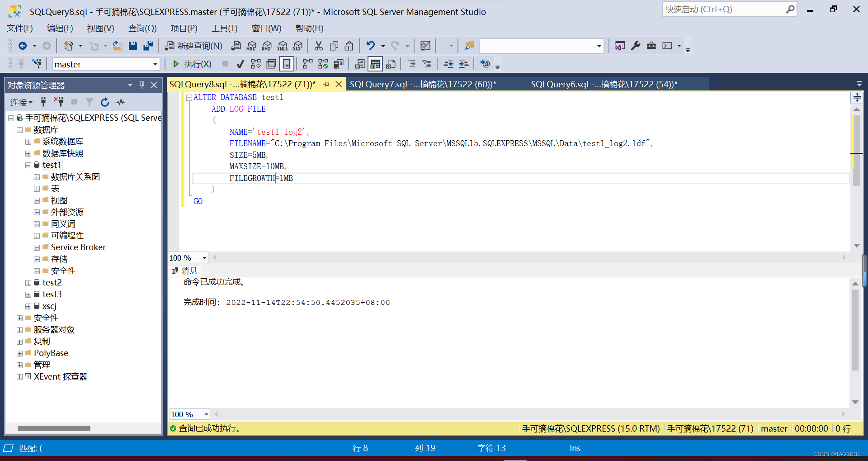Screen dimensions: 868x461
Task: Select the xscj database in the tree
Action: point(49,306)
